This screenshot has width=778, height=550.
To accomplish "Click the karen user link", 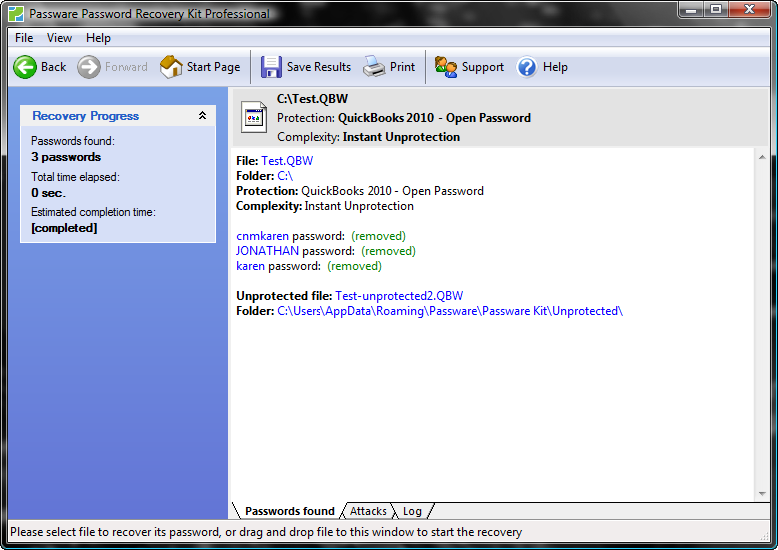I will [251, 266].
